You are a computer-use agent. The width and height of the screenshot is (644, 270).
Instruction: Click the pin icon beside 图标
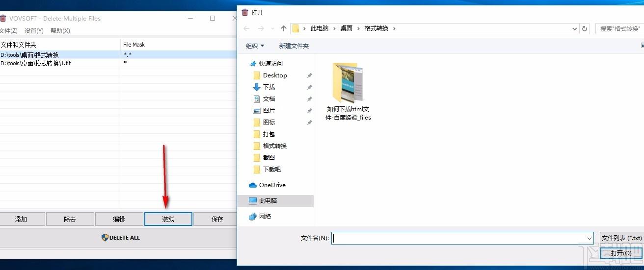coord(309,123)
